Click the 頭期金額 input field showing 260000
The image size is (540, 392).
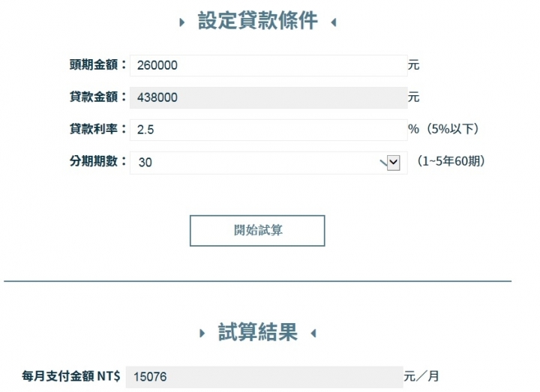click(268, 65)
